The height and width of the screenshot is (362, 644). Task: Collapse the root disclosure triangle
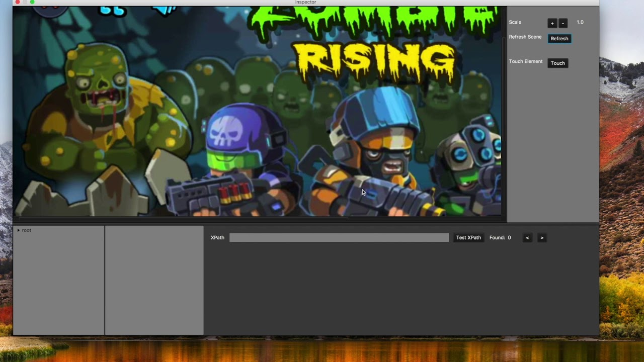[20, 230]
